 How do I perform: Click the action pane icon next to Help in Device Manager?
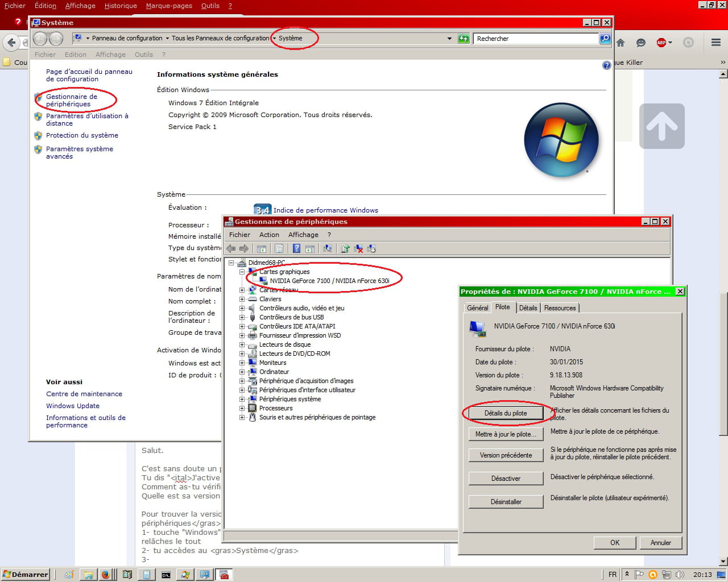pyautogui.click(x=310, y=248)
